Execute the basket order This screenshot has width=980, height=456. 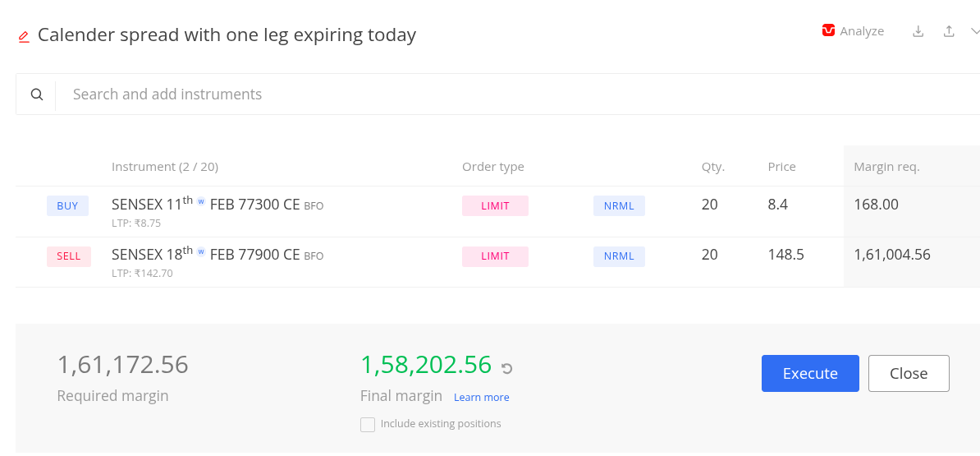point(810,374)
